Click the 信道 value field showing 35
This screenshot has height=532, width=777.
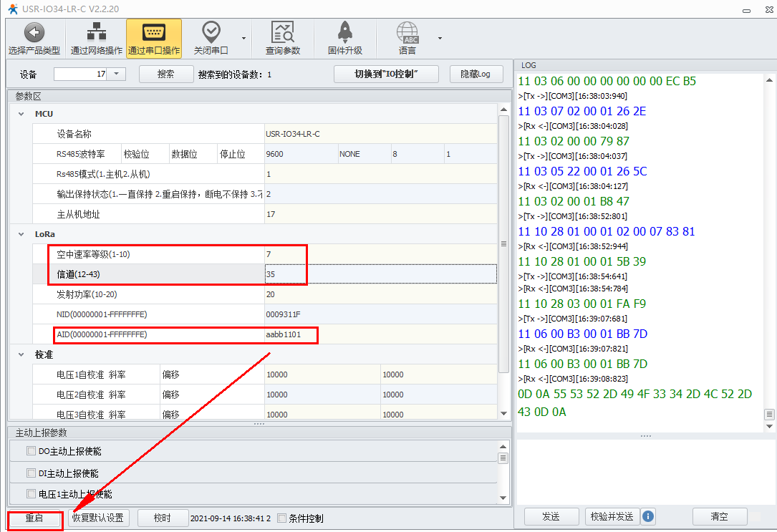380,274
